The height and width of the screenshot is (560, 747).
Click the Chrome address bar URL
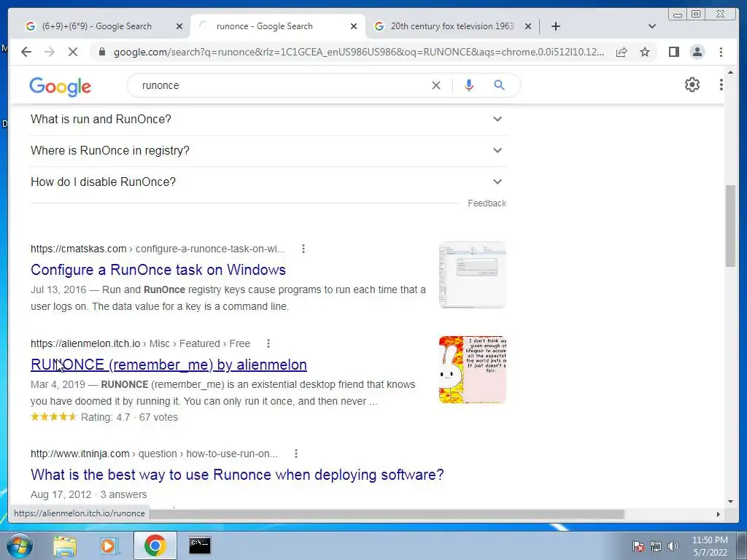[358, 52]
